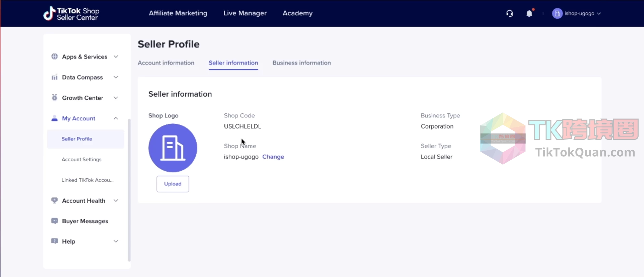Click the Seller Type label
This screenshot has height=277, width=644.
(x=436, y=146)
